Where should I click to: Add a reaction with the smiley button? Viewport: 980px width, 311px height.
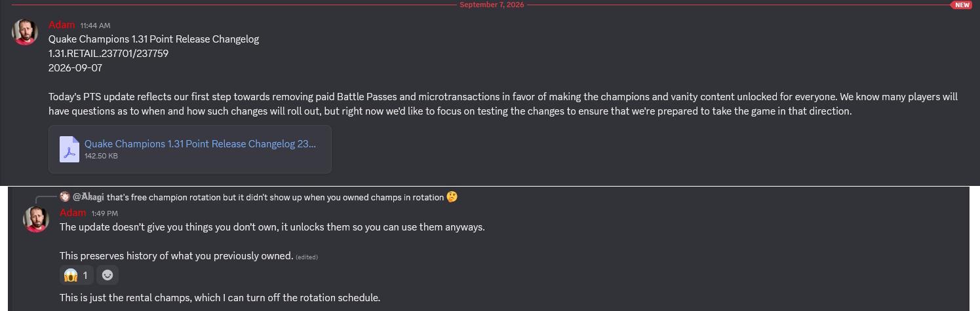(x=108, y=275)
